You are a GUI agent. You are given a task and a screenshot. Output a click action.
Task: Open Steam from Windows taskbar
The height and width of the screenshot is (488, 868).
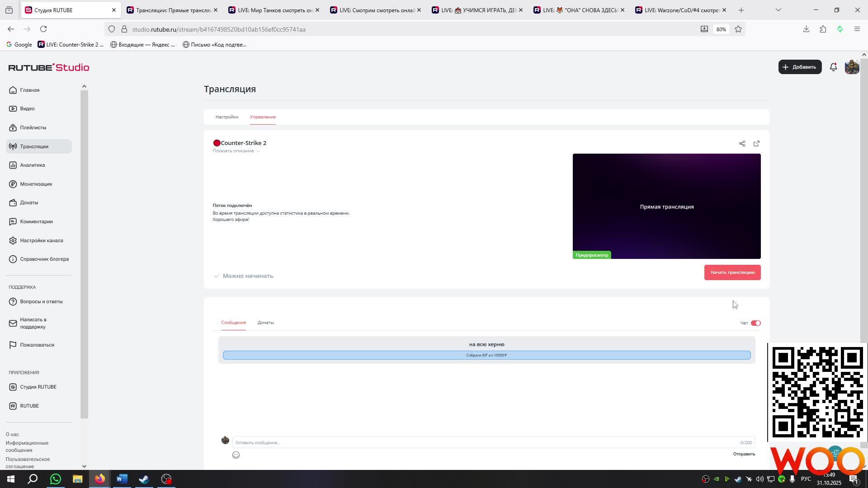coord(144,479)
